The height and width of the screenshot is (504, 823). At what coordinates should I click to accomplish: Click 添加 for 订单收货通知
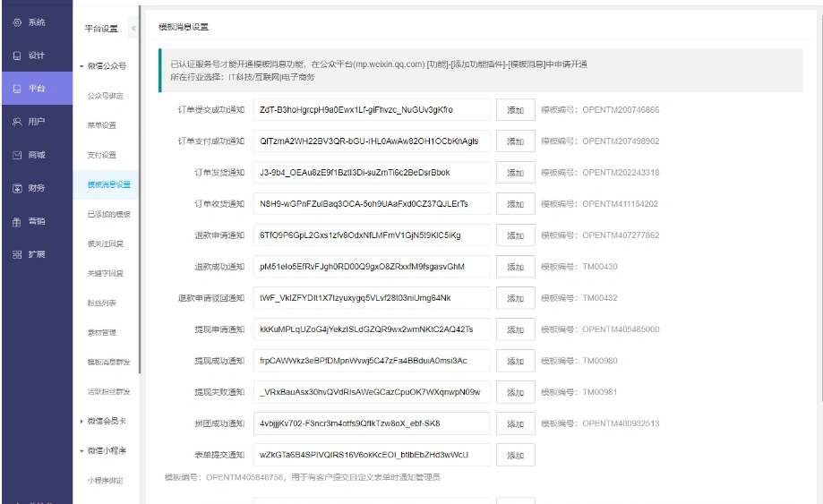(516, 204)
